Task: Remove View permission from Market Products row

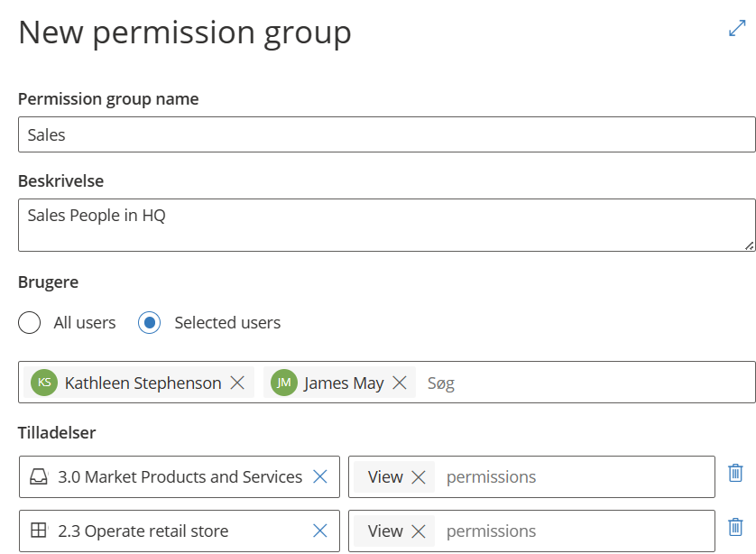Action: coord(419,477)
